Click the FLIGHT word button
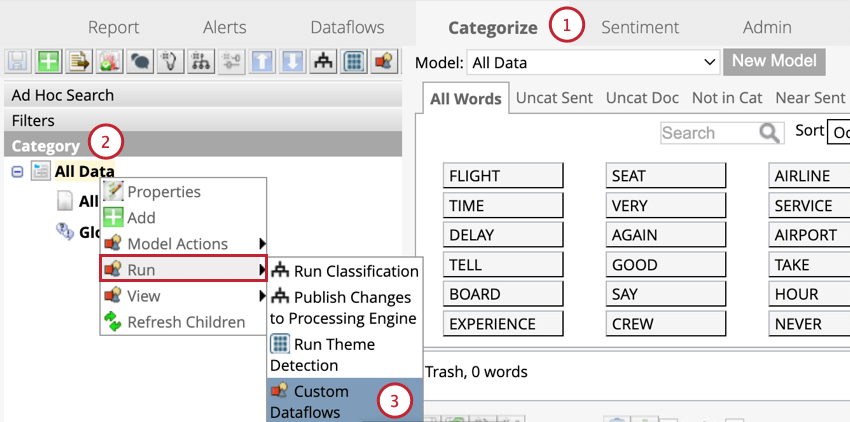The image size is (850, 422). (503, 176)
